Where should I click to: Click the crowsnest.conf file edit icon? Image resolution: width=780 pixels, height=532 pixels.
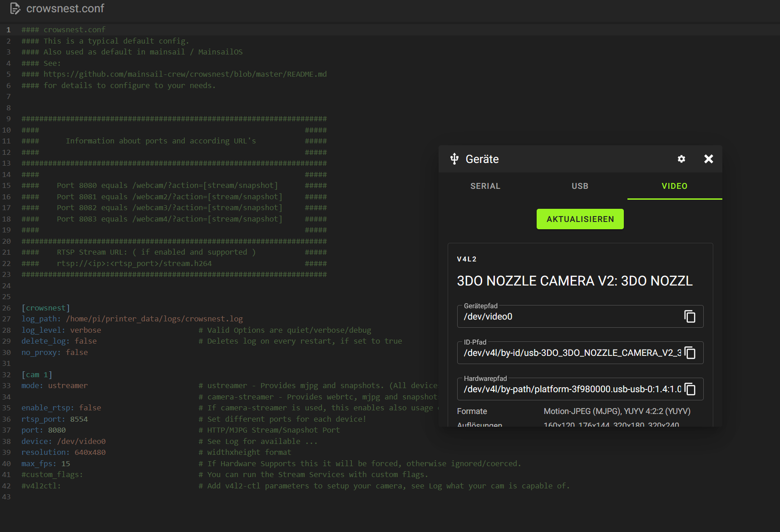[x=15, y=9]
